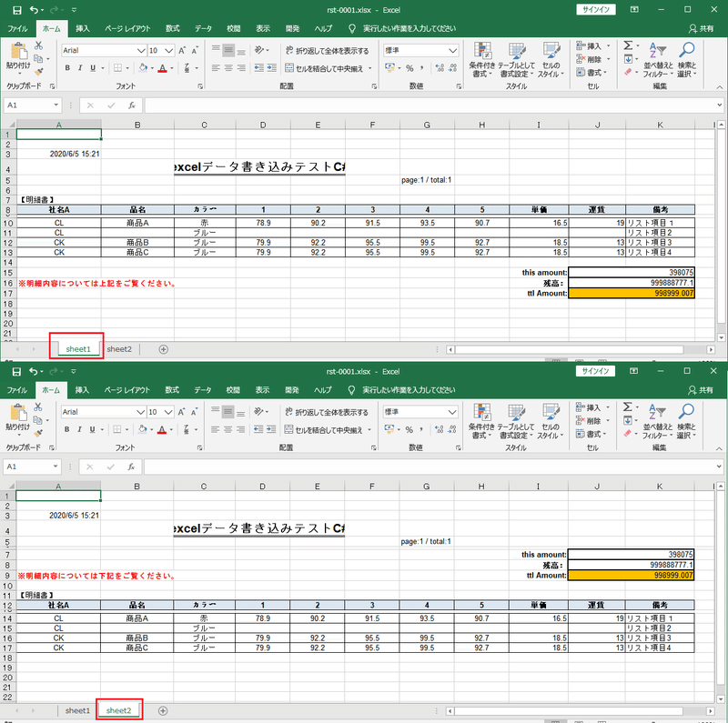Toggle Bold in the top window ribbon
The image size is (728, 723).
67,67
